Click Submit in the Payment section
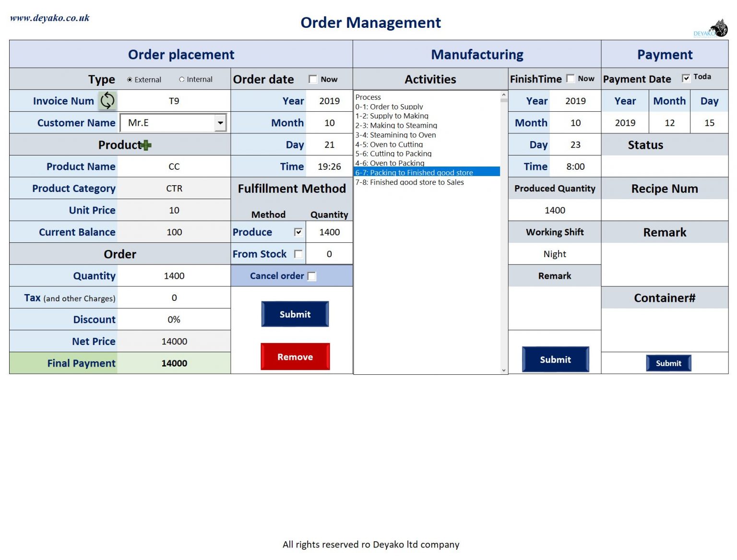737x560 pixels. tap(668, 363)
